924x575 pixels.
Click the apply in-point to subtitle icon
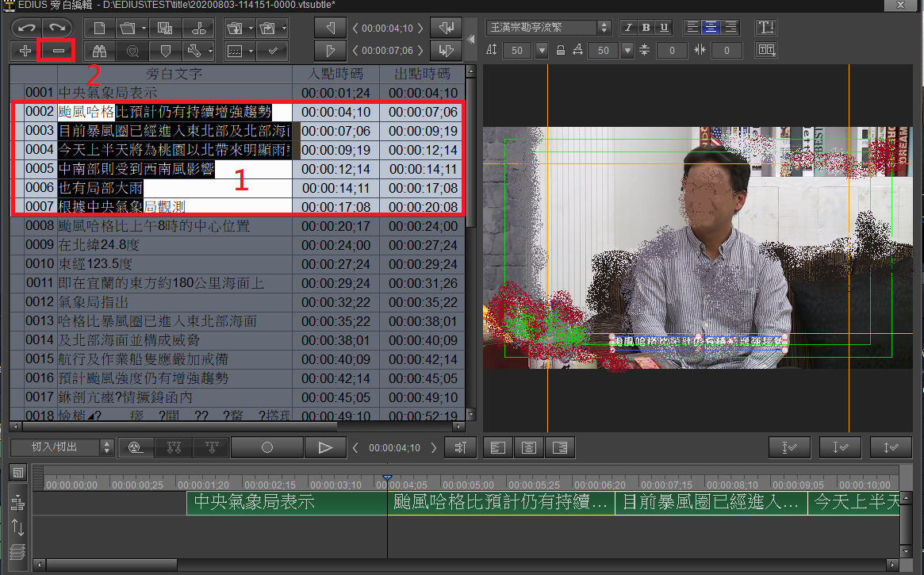point(446,28)
